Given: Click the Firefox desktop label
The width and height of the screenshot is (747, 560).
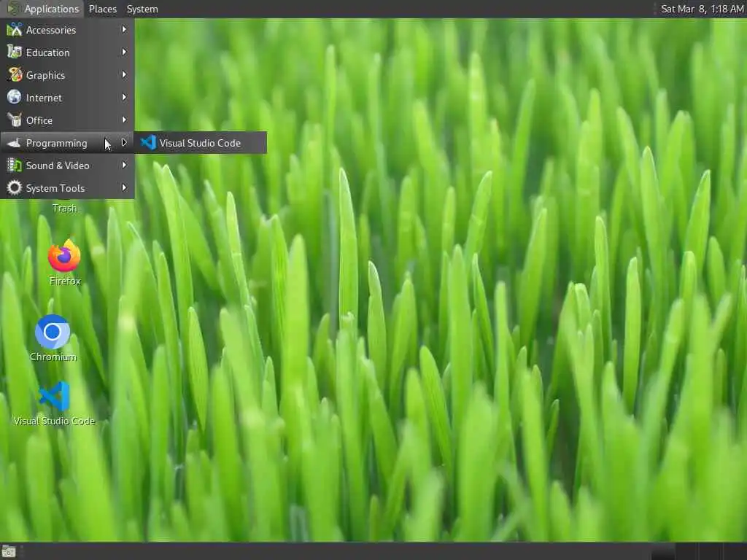Looking at the screenshot, I should 65,281.
